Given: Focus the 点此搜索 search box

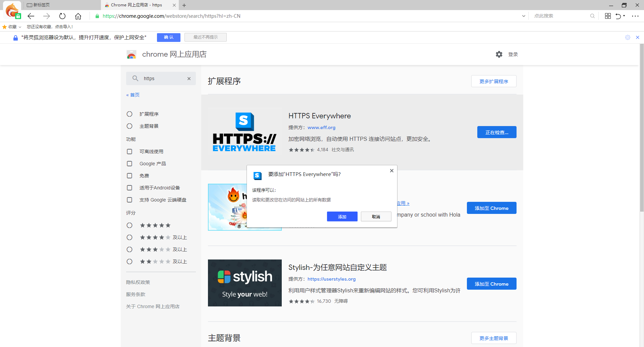Looking at the screenshot, I should pyautogui.click(x=560, y=16).
